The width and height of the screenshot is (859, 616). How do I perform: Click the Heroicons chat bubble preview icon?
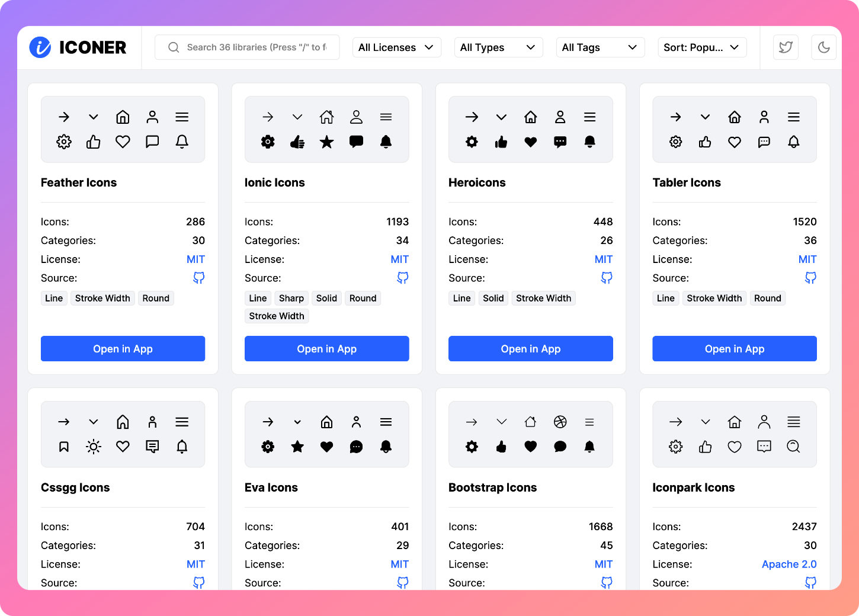560,142
